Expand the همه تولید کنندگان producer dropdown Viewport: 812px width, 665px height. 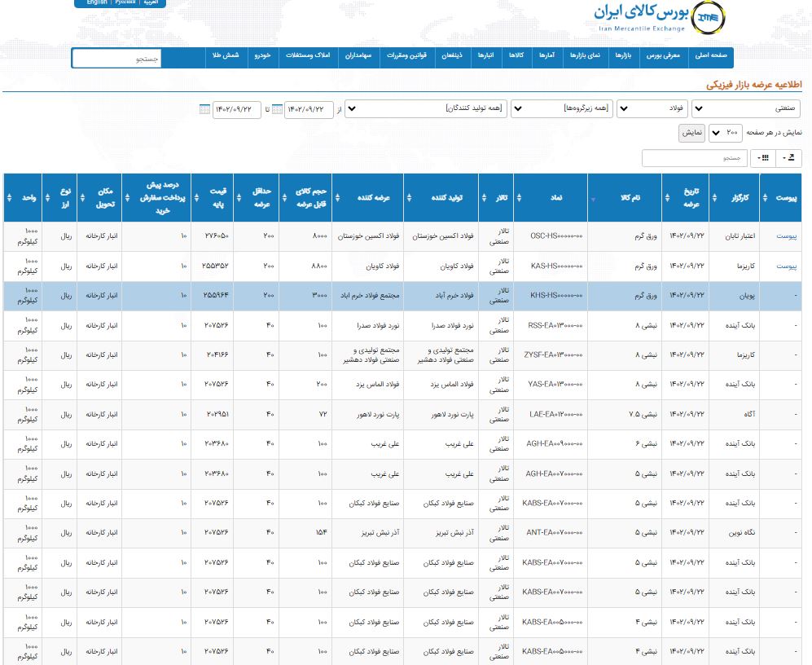(426, 109)
